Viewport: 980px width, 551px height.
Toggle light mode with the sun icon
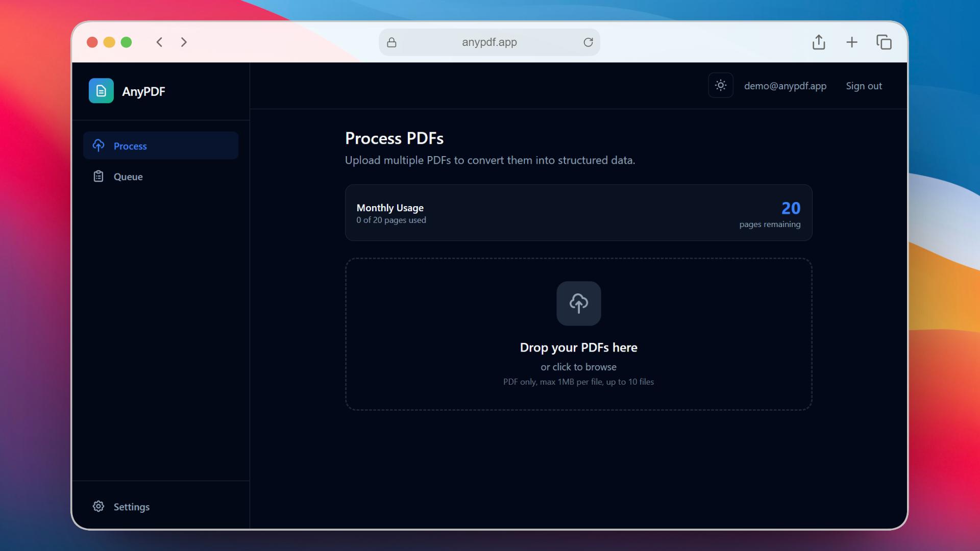(720, 85)
